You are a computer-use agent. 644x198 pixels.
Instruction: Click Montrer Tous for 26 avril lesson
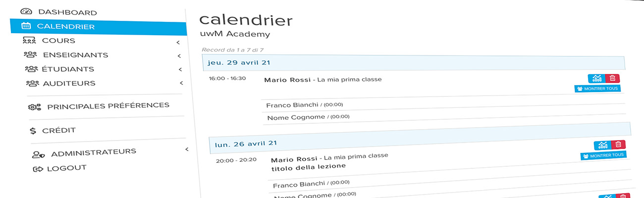[x=603, y=155]
